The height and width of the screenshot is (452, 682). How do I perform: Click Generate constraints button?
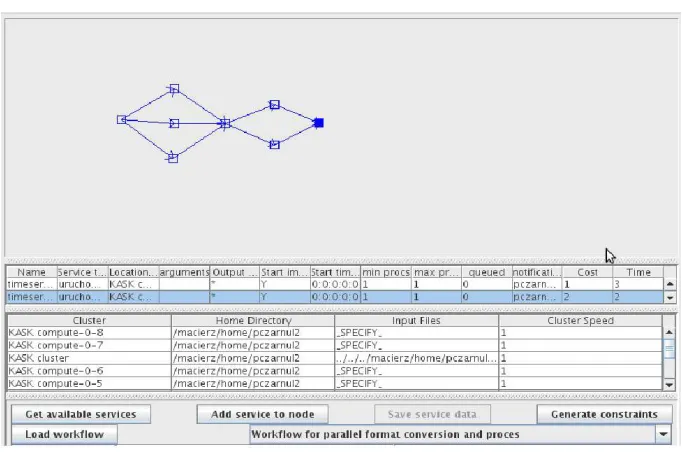click(x=605, y=414)
